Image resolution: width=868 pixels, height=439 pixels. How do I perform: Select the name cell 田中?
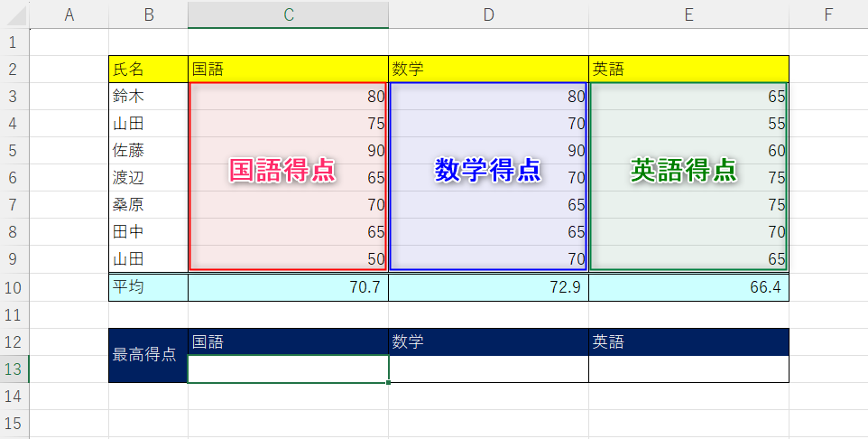tap(148, 232)
